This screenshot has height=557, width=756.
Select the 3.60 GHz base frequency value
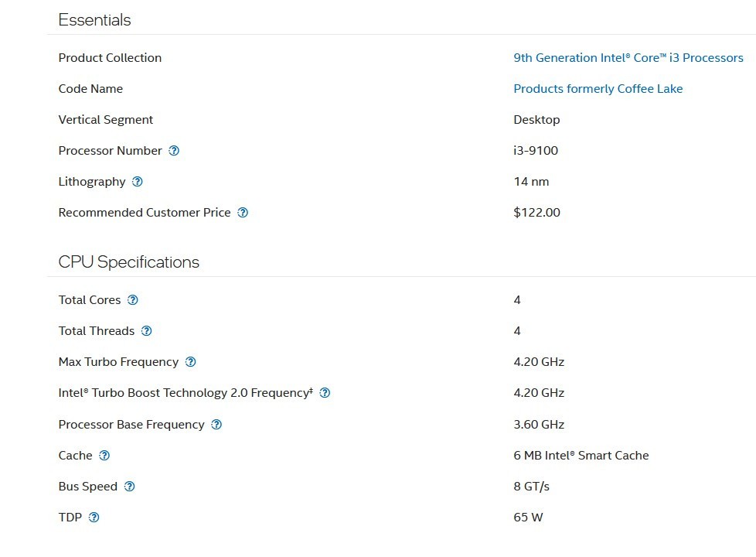[539, 424]
